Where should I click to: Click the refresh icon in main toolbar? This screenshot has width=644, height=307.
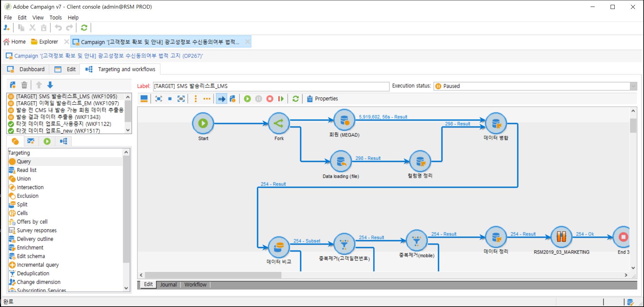pos(84,28)
